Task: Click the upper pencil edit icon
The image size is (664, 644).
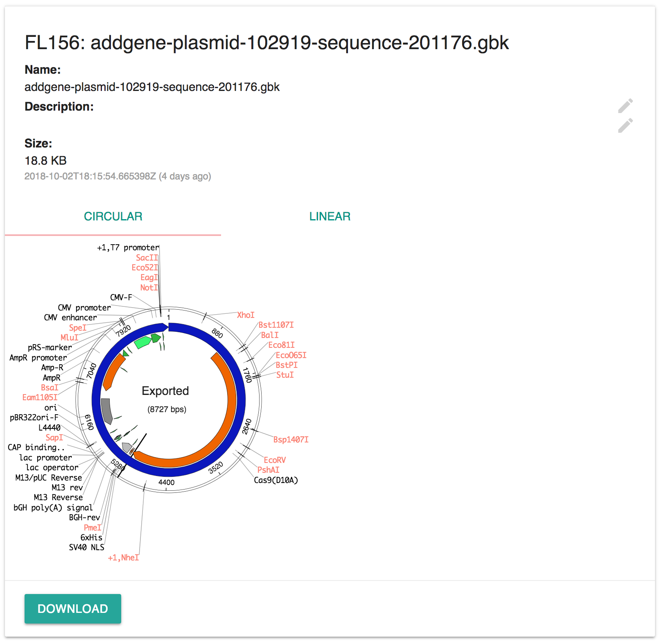Action: (625, 106)
